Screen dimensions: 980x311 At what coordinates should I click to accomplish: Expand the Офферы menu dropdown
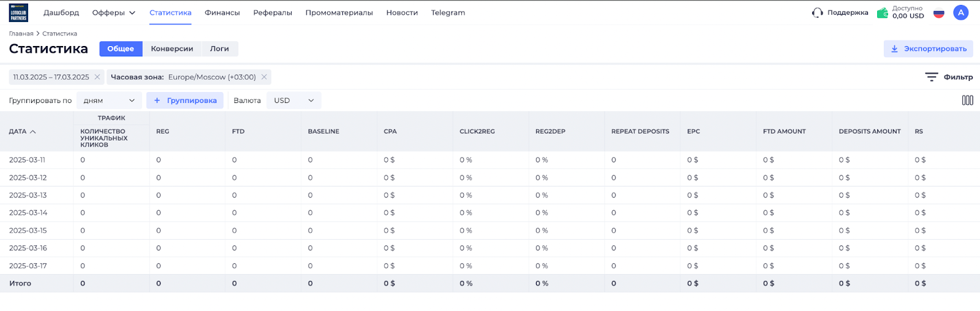[113, 13]
